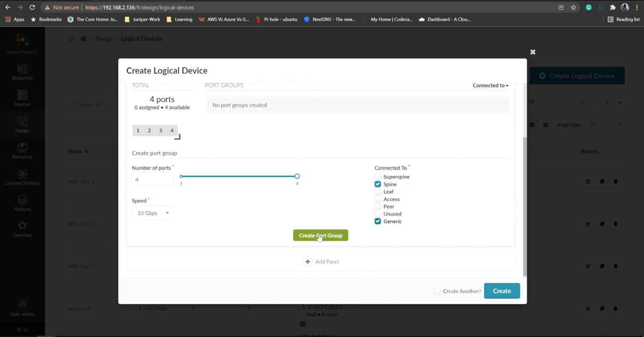Open the Connected to dropdown

(x=490, y=86)
